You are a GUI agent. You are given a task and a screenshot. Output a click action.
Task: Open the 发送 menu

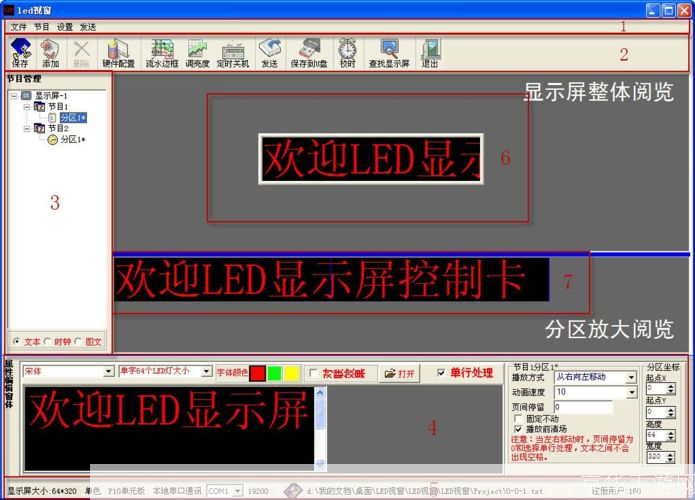pyautogui.click(x=88, y=27)
